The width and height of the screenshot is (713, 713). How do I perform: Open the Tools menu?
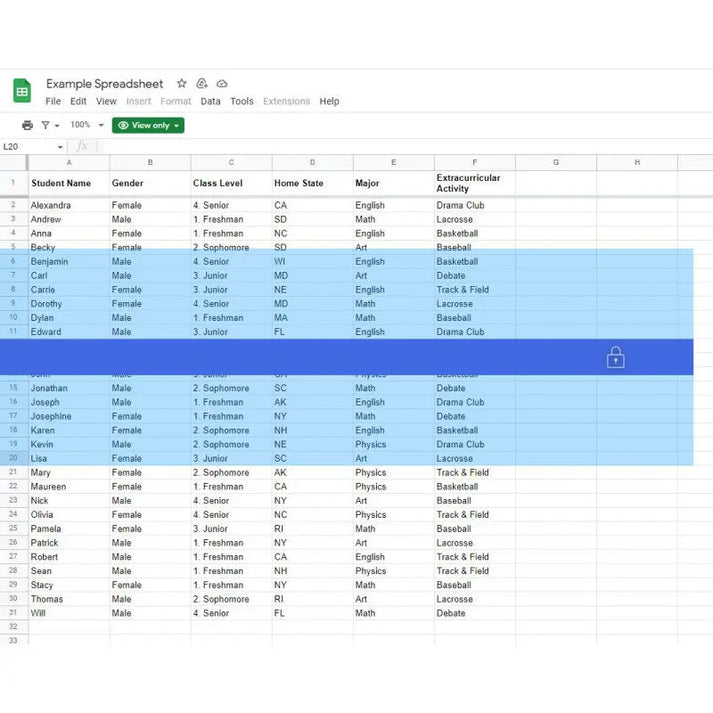click(242, 101)
